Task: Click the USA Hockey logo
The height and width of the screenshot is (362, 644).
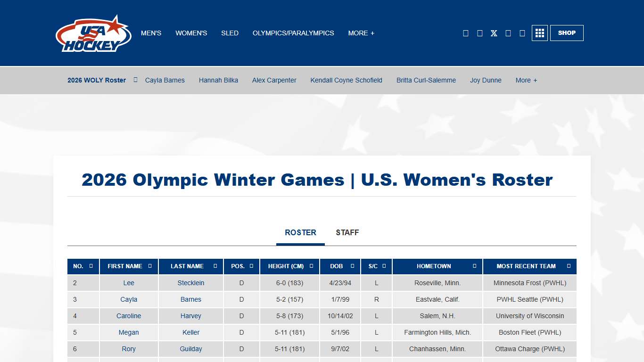Action: 93,33
